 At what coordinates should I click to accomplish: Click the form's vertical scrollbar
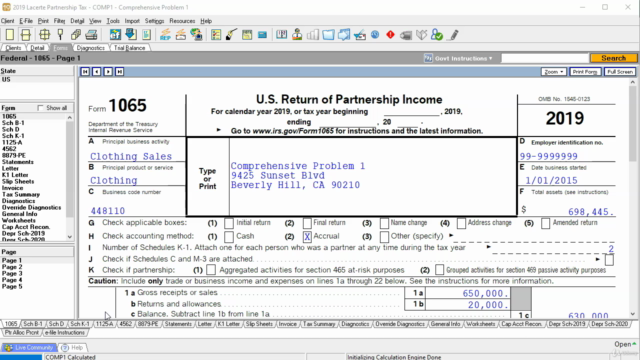coord(632,198)
